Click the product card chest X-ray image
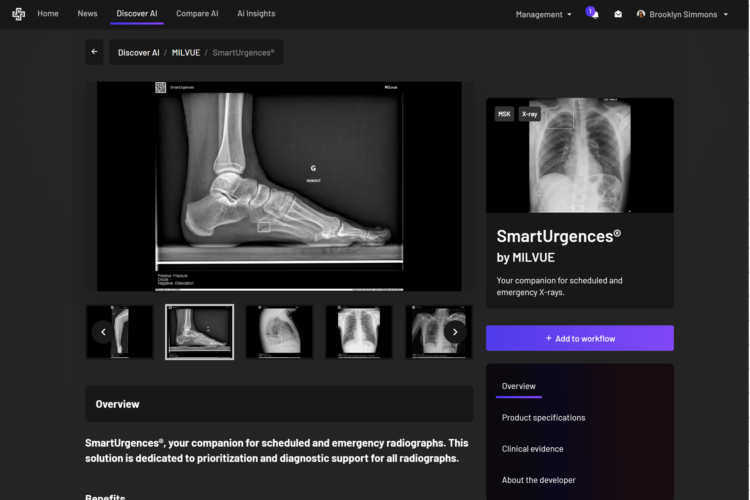Viewport: 750px width, 500px height. click(580, 155)
